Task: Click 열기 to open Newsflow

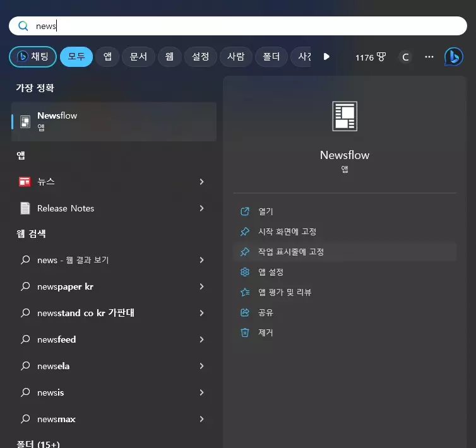Action: (345, 211)
